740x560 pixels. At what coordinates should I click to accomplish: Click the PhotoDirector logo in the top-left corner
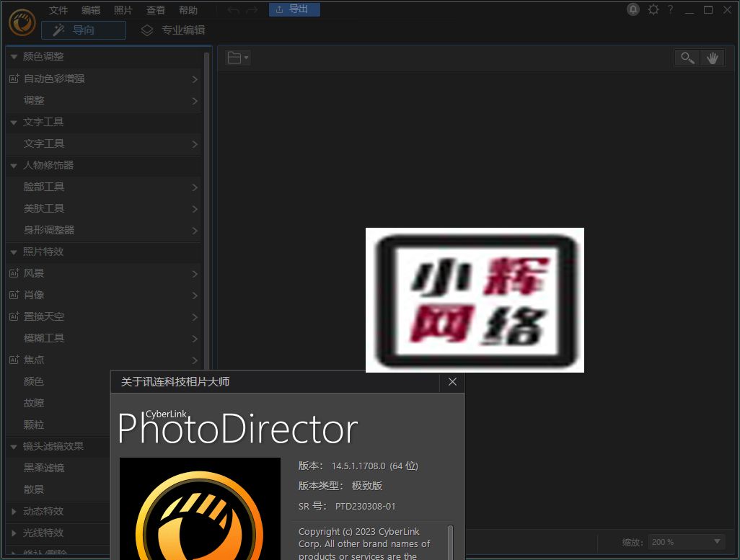tap(22, 22)
